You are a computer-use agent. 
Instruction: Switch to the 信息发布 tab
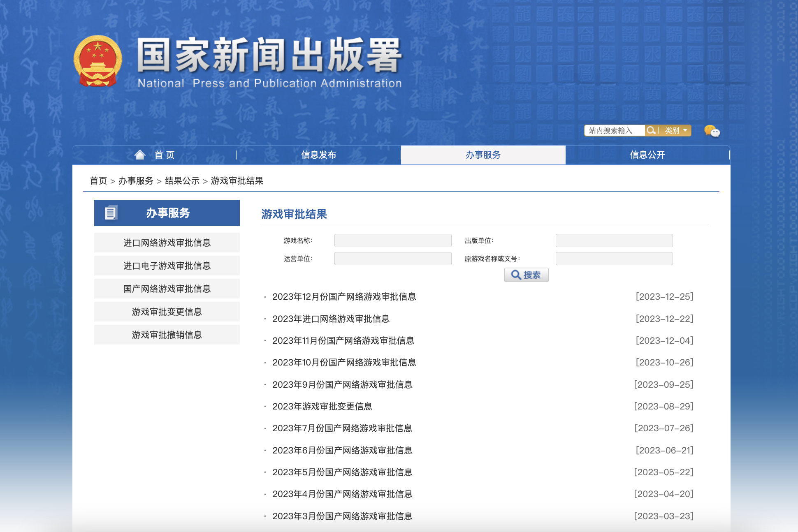pos(319,155)
